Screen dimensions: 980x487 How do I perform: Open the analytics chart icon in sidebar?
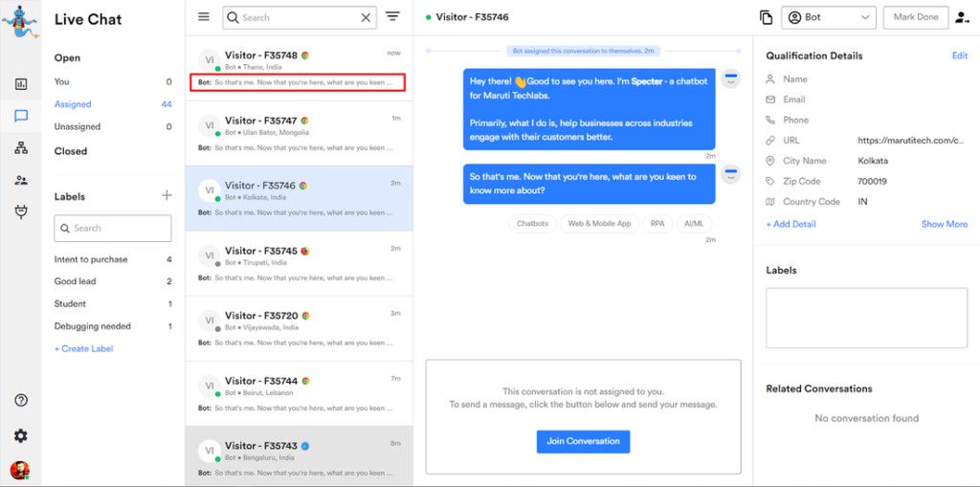click(x=20, y=84)
